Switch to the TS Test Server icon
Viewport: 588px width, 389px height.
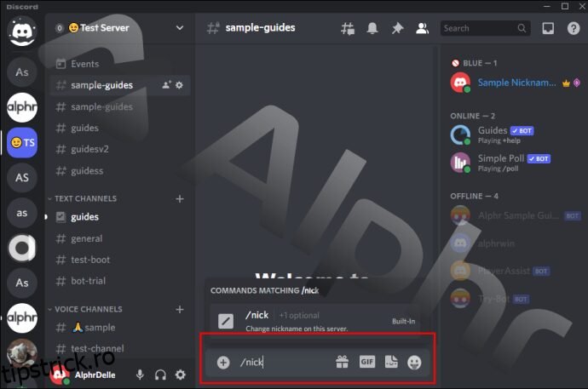click(x=22, y=143)
